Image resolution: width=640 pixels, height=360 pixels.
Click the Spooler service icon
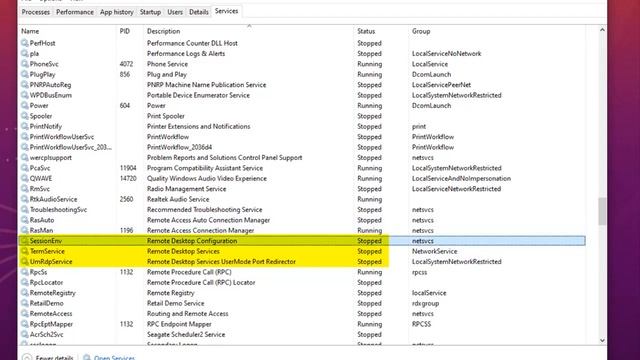pyautogui.click(x=24, y=116)
